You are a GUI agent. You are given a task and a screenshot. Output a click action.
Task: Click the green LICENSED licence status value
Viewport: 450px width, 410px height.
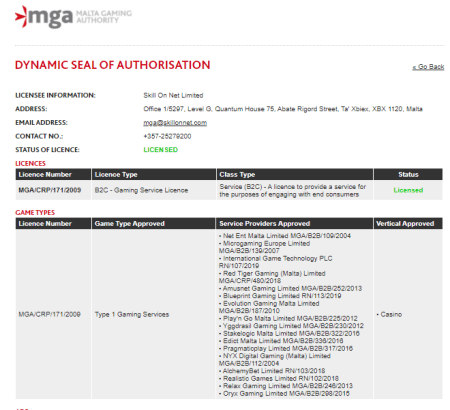tap(161, 150)
